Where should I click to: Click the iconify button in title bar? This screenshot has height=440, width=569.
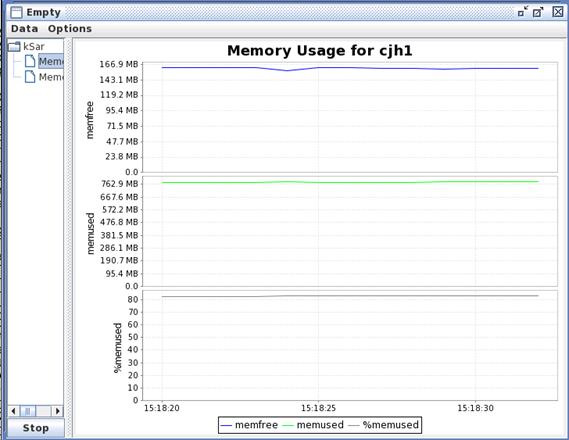(x=523, y=12)
